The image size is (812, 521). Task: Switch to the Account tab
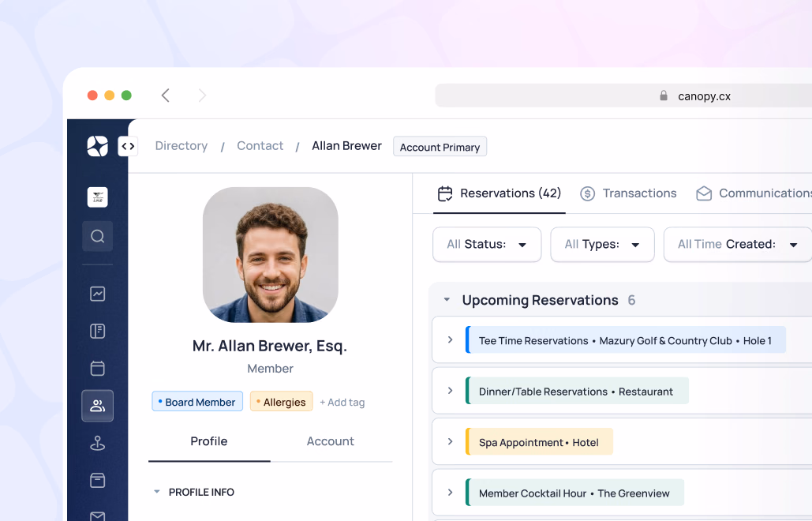click(331, 441)
